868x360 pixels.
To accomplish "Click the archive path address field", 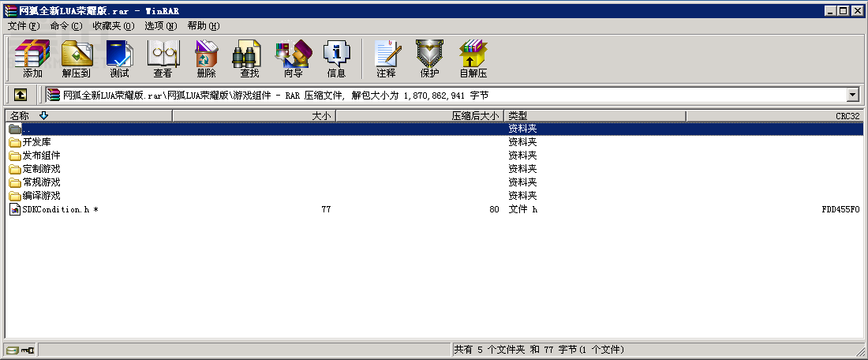I will (446, 96).
